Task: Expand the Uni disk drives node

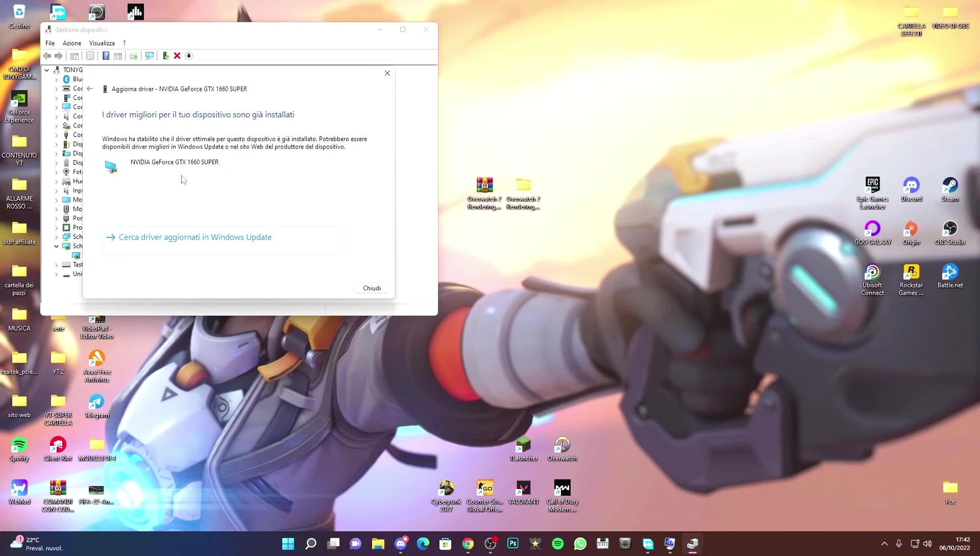Action: point(56,274)
